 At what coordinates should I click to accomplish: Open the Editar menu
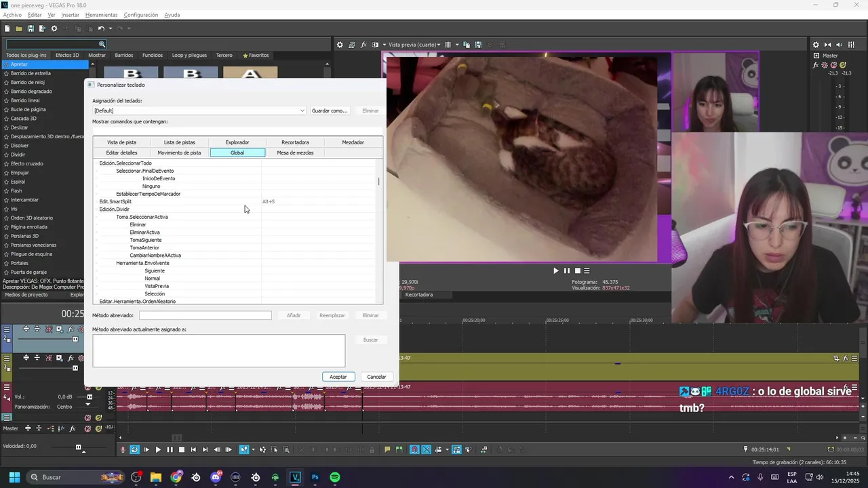click(x=35, y=15)
